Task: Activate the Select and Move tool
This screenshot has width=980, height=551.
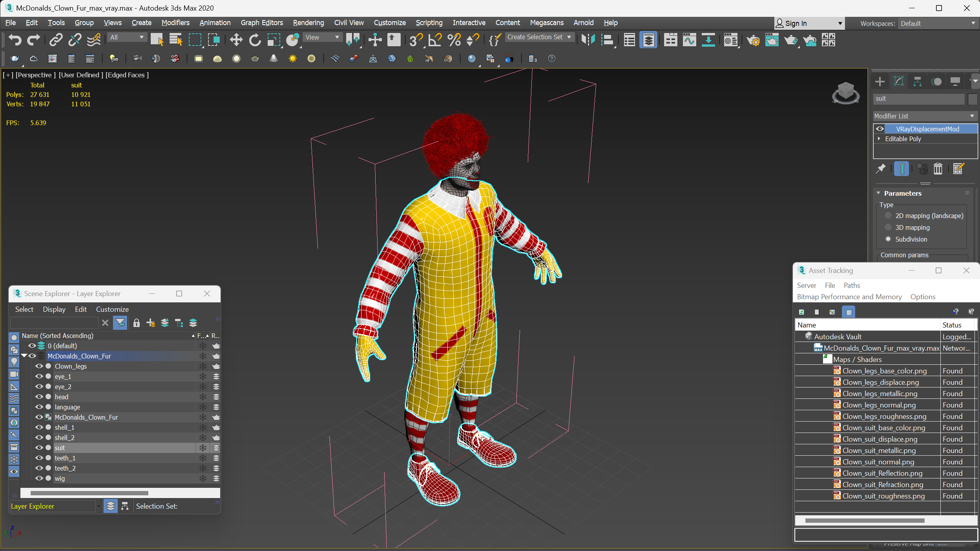Action: coord(236,40)
